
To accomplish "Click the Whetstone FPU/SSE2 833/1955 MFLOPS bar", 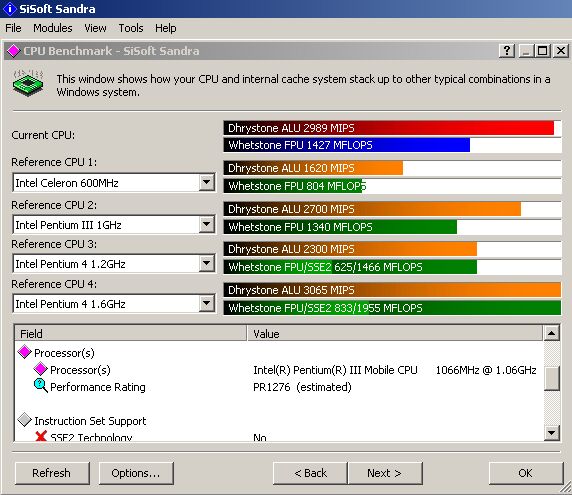I will (392, 308).
